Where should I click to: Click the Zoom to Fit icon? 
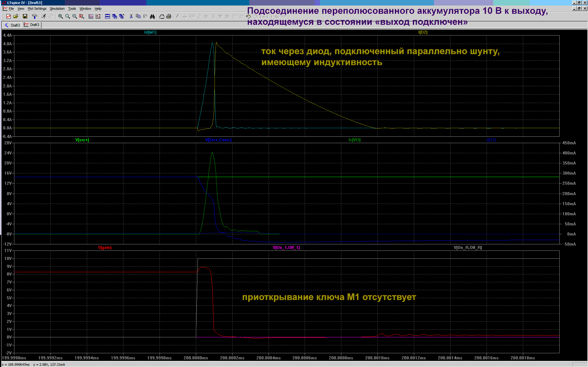(82, 16)
